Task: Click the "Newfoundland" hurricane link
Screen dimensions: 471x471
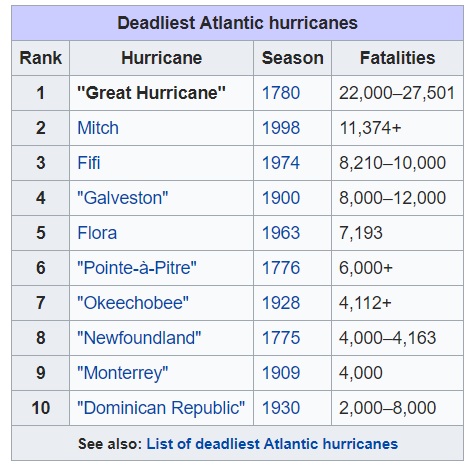Action: 139,338
